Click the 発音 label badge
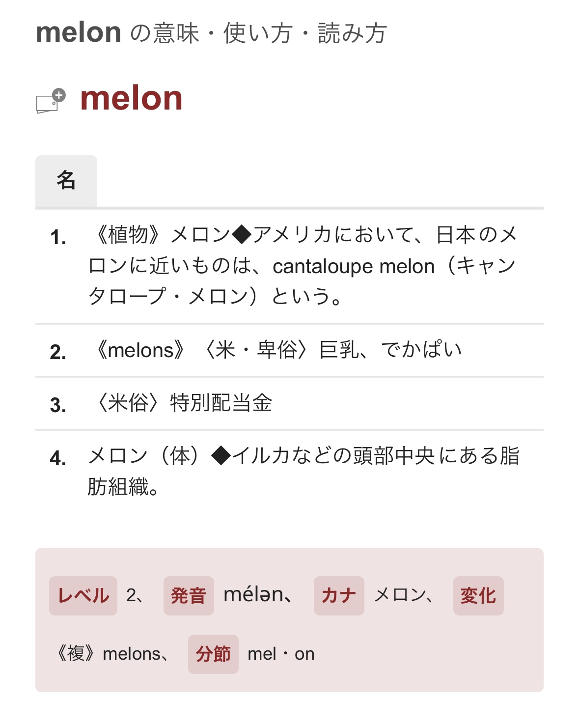 [x=189, y=595]
